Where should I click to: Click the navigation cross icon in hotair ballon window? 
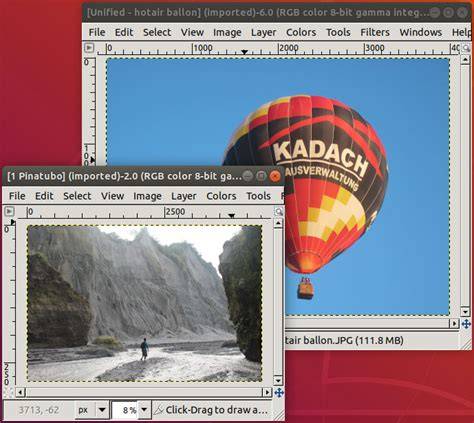(x=466, y=324)
